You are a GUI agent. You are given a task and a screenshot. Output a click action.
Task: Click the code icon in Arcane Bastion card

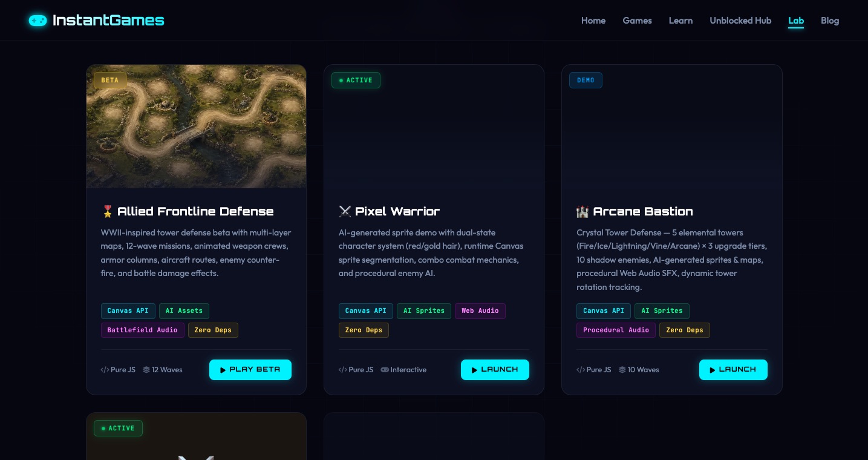pyautogui.click(x=581, y=370)
